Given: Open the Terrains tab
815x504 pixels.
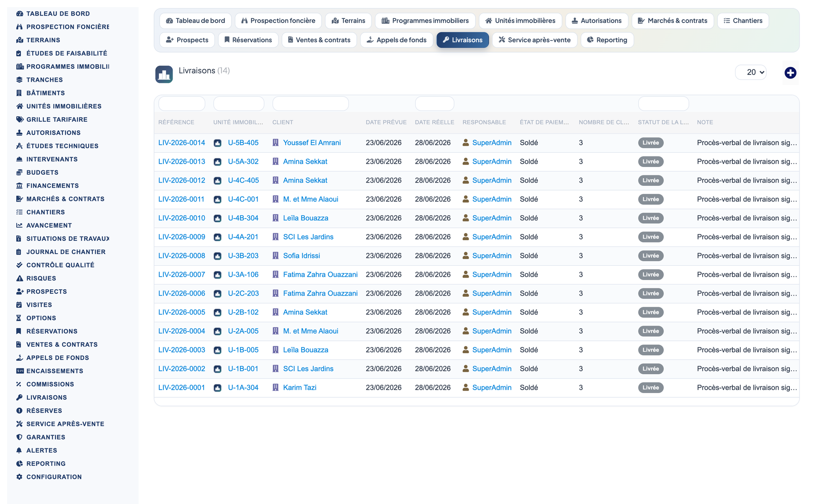Looking at the screenshot, I should [348, 21].
